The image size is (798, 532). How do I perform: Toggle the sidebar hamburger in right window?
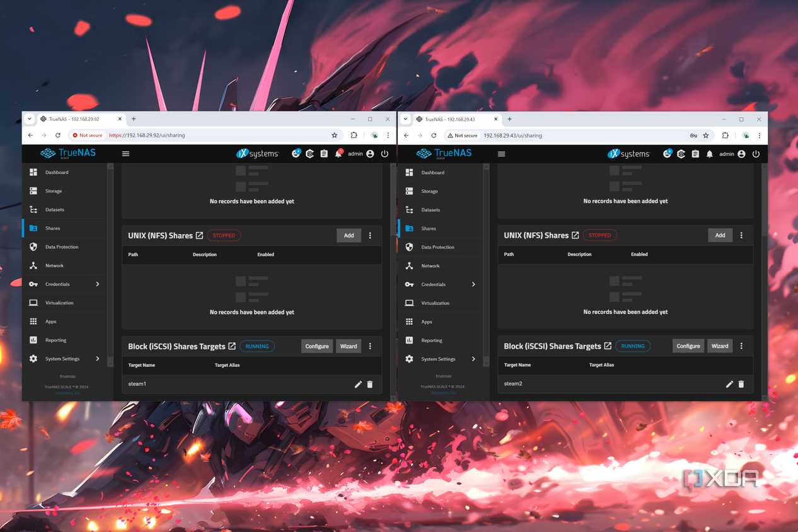click(502, 154)
